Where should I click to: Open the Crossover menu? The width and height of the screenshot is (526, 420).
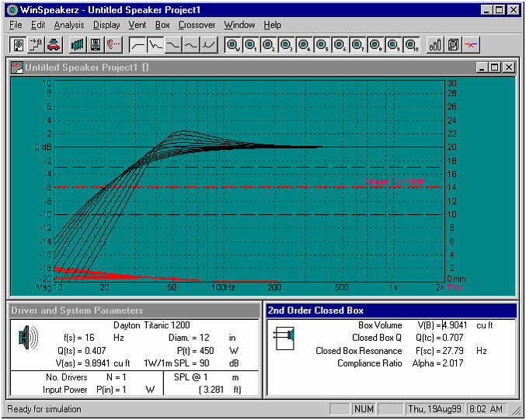click(197, 25)
